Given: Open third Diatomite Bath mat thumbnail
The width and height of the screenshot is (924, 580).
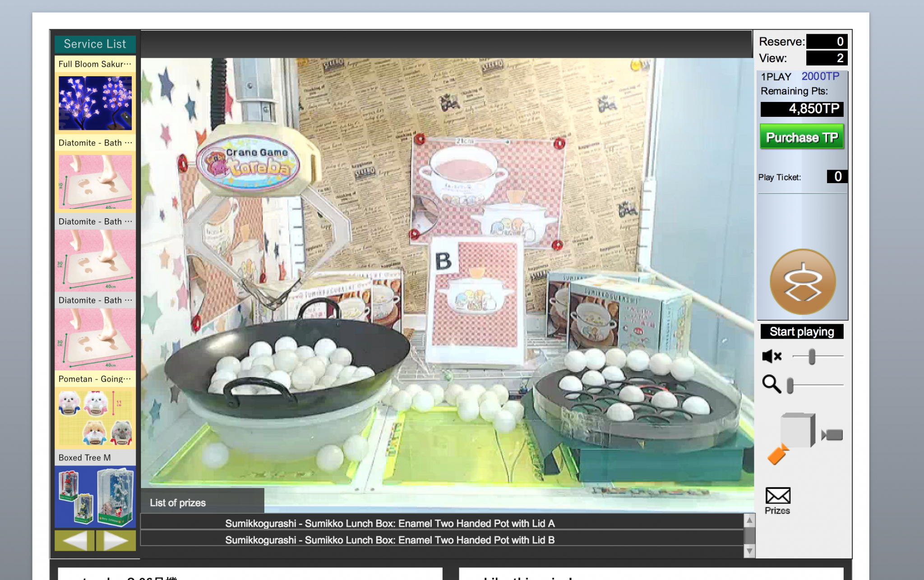Looking at the screenshot, I should point(95,339).
